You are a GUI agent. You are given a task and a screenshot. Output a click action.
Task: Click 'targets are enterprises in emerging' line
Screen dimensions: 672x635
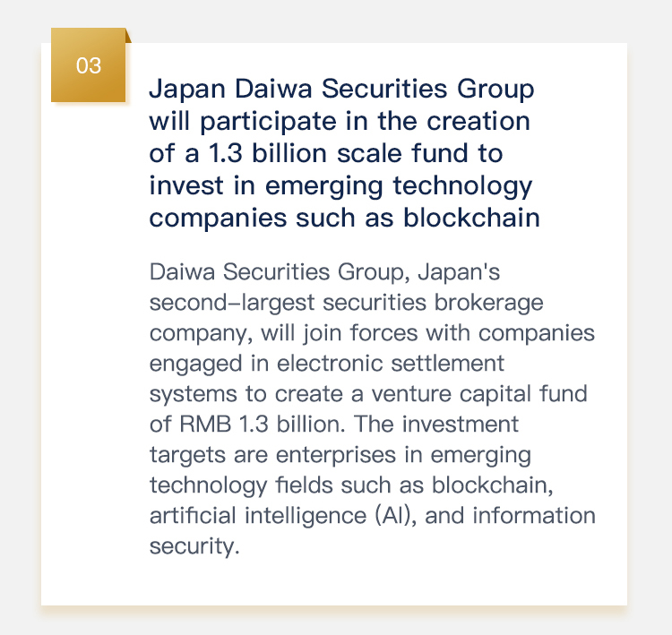340,456
